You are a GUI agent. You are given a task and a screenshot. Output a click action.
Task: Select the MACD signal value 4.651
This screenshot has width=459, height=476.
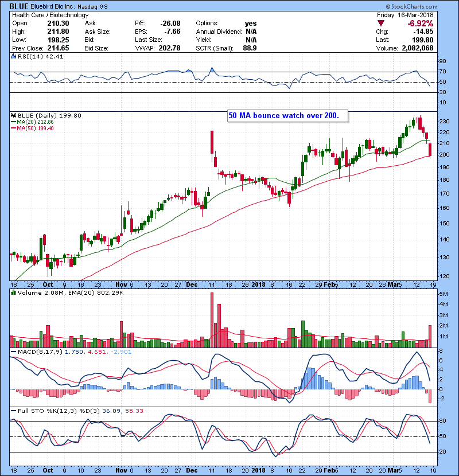click(96, 352)
